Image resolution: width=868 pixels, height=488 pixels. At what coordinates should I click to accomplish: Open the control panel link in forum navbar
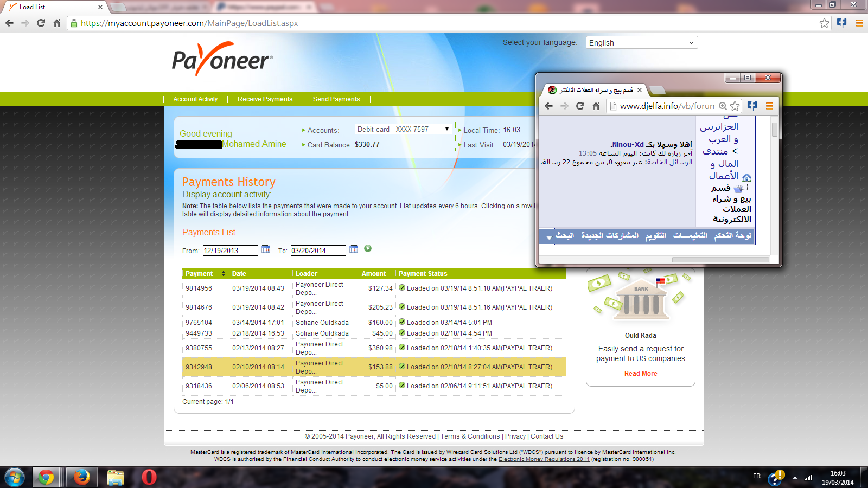point(732,235)
